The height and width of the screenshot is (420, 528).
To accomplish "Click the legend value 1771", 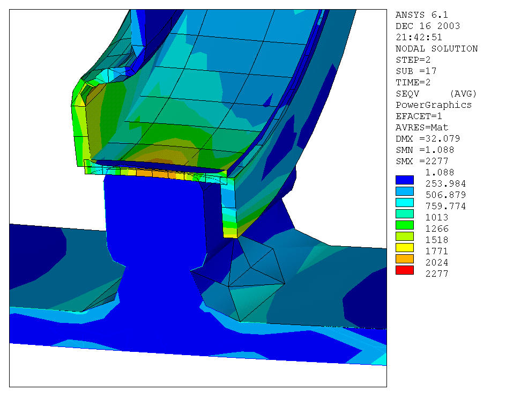I will [x=437, y=252].
